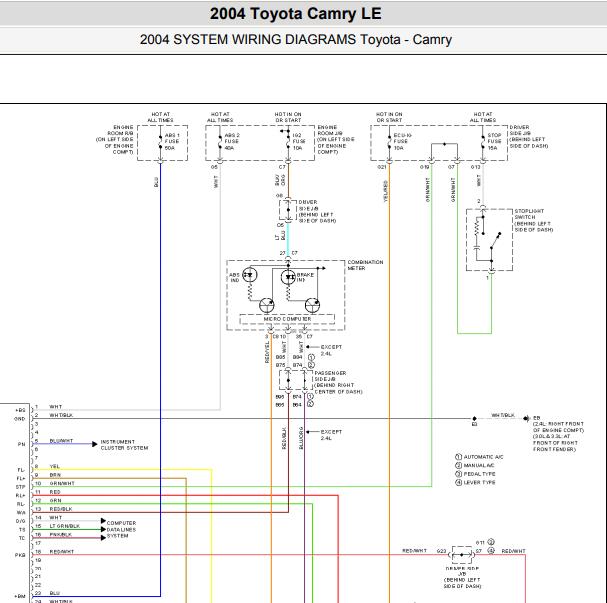Select the STOP FUSE 15A label
This screenshot has width=607, height=603.
(494, 142)
